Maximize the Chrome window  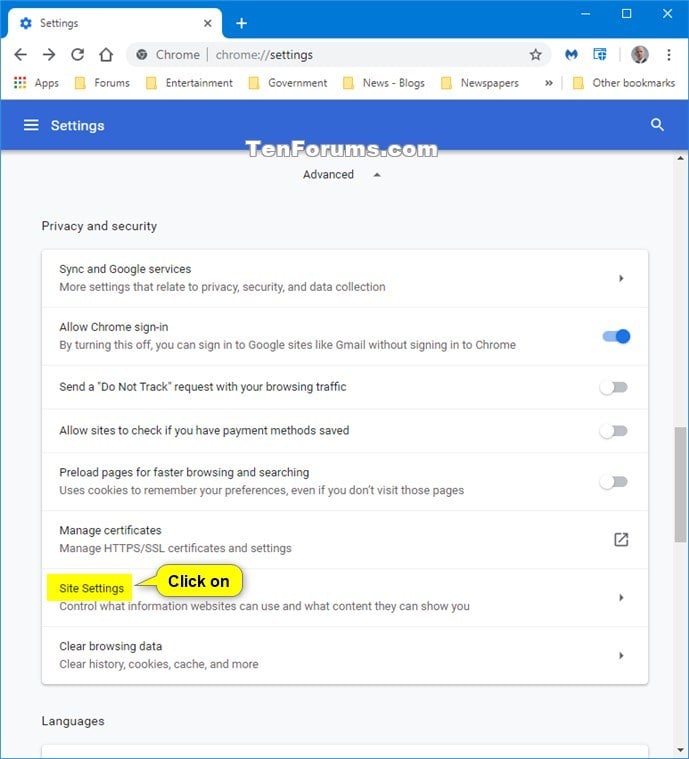[627, 14]
